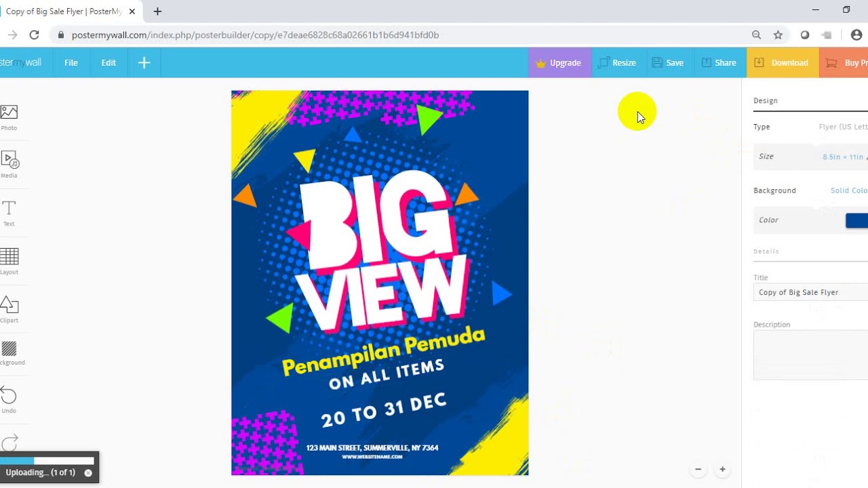Open the Clipart tool
Image resolution: width=868 pixels, height=488 pixels.
[x=9, y=309]
